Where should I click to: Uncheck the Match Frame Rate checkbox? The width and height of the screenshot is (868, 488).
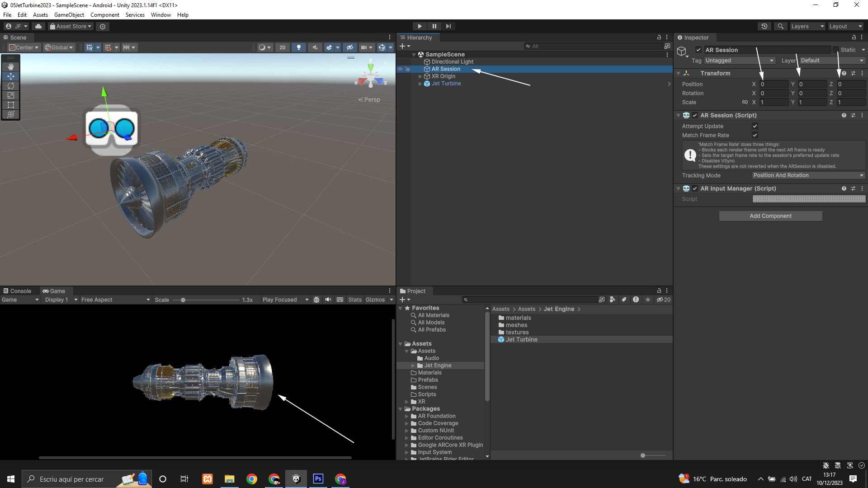click(755, 135)
